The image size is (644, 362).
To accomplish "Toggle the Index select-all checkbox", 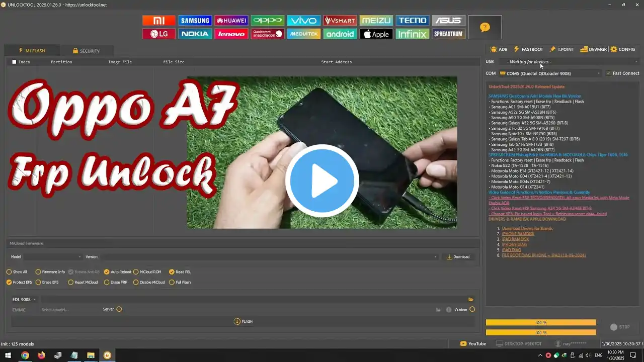I will tap(14, 62).
